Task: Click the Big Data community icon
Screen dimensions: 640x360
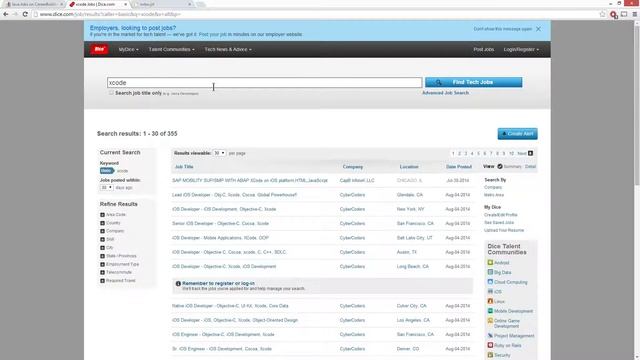Action: tap(490, 272)
